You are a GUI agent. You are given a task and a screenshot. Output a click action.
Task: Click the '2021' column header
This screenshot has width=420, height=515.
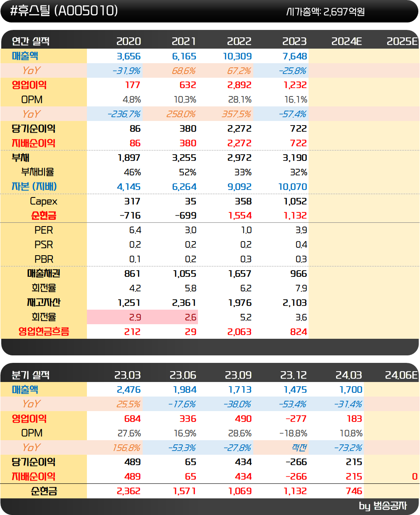pos(184,41)
